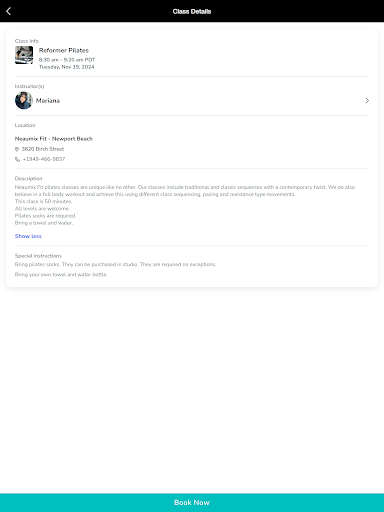Tap the class time 8:30 am - 9:20 am

(x=67, y=60)
